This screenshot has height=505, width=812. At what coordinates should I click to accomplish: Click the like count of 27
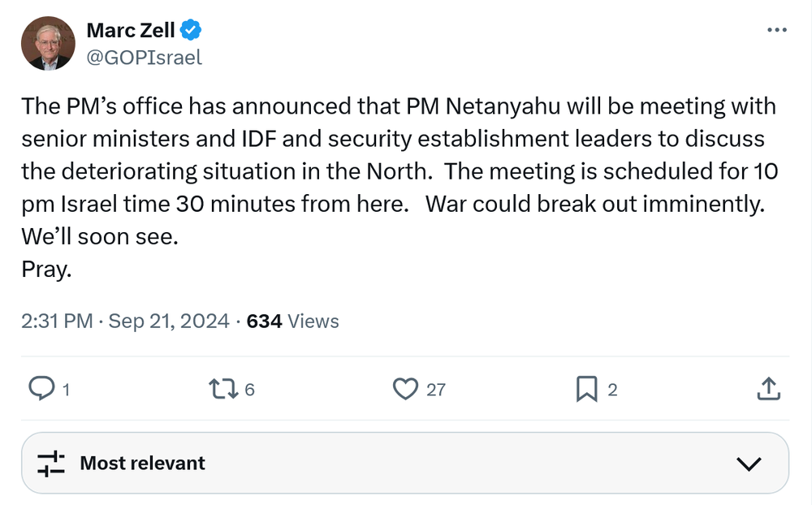(x=436, y=390)
